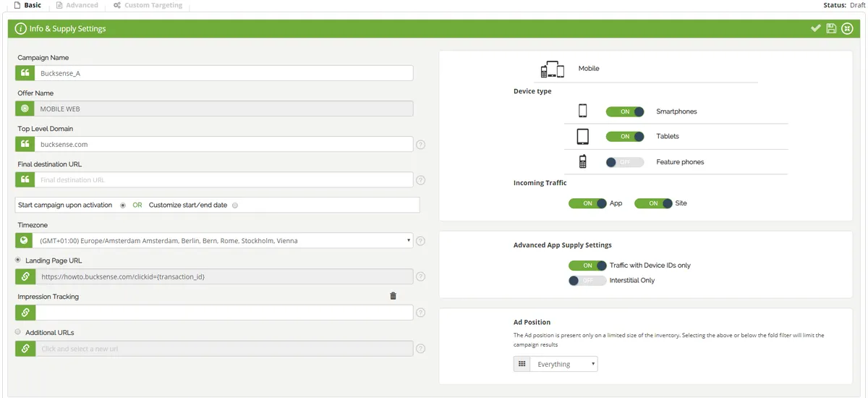Toggle the Tablets switch off

625,137
